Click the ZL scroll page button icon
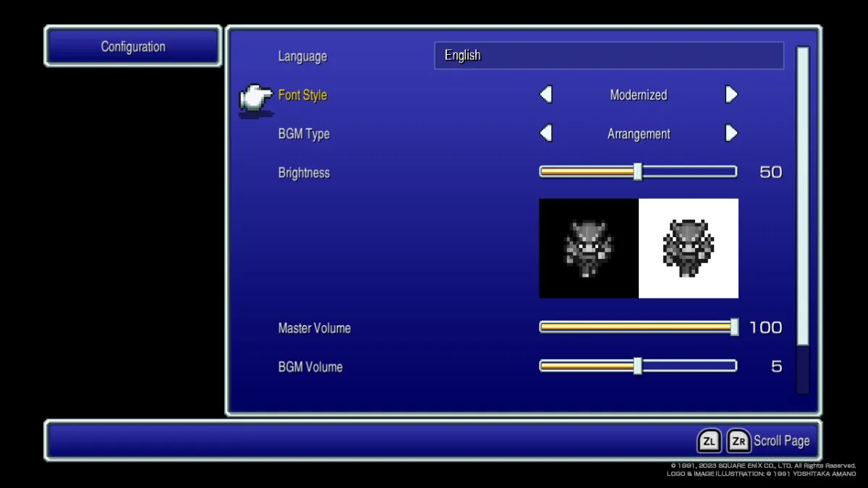 point(709,440)
